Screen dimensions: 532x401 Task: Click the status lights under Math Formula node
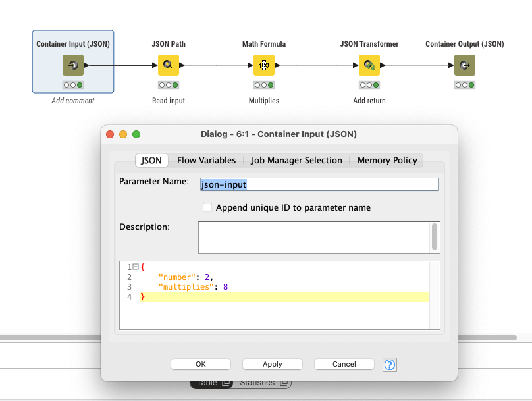[263, 85]
